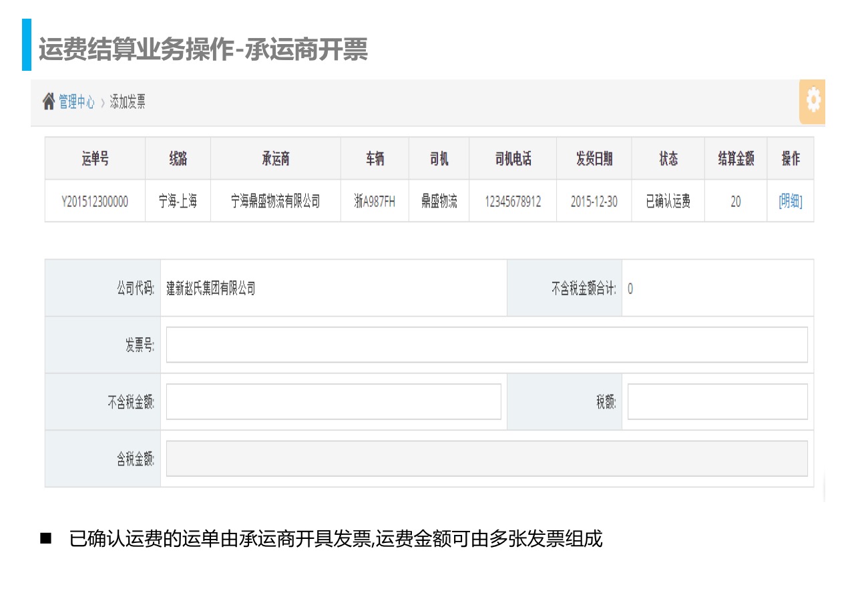Click the home icon in the breadcrumb
868x601 pixels.
pos(49,102)
